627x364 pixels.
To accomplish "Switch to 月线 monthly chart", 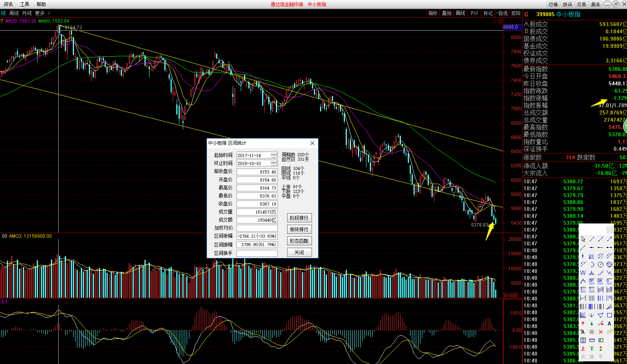I will [x=27, y=13].
